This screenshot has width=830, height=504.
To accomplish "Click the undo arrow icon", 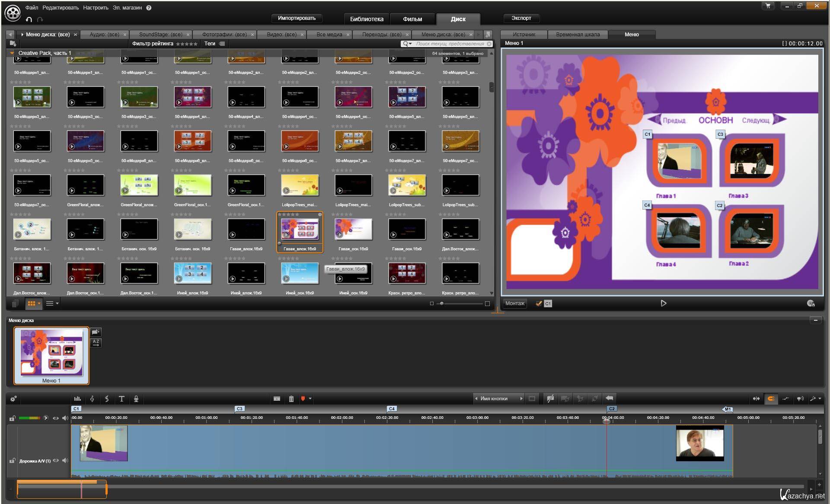I will pos(29,19).
